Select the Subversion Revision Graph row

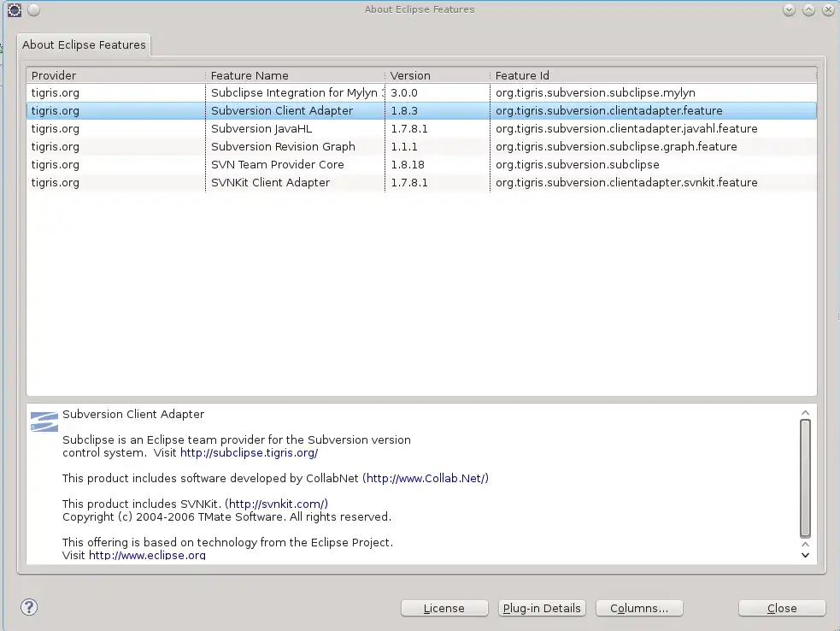[x=421, y=146]
